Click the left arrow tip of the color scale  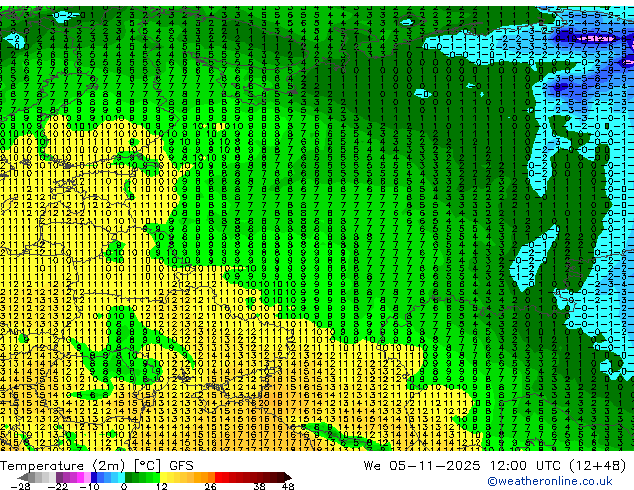point(22,477)
